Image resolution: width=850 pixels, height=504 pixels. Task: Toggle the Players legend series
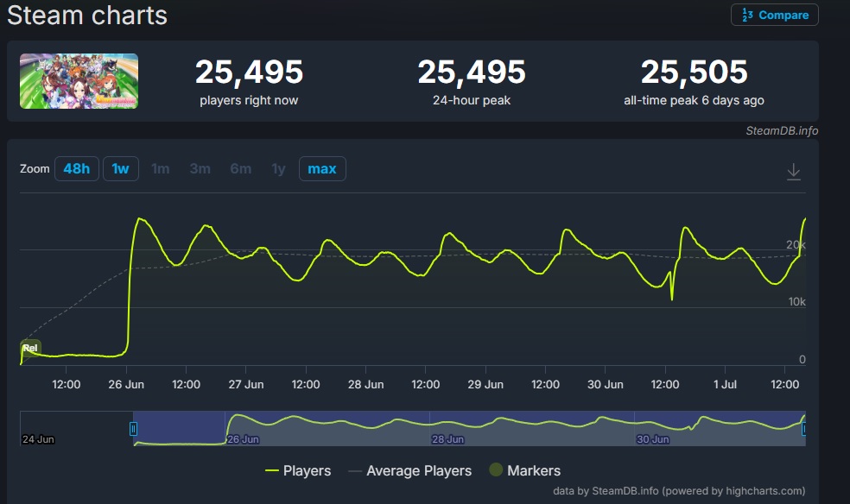[298, 470]
